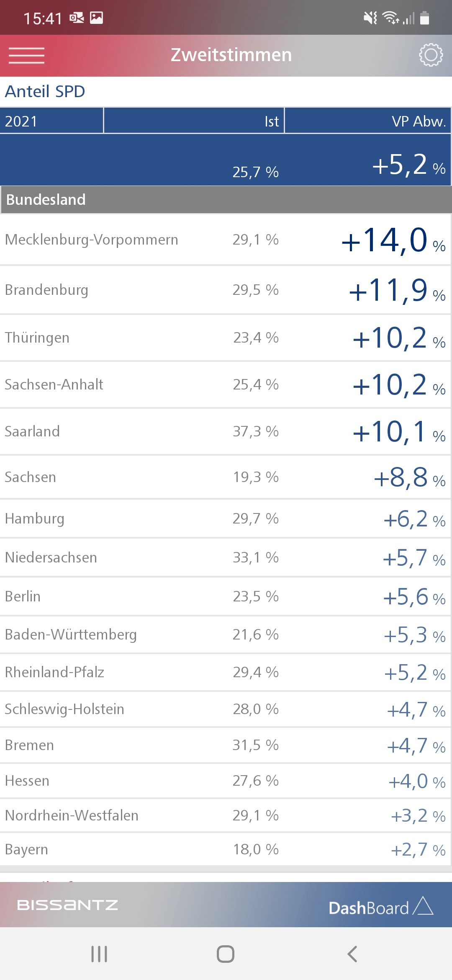Screen dimensions: 452x980
Task: Select the Mecklenburg-Vorpommern row
Action: (226, 240)
